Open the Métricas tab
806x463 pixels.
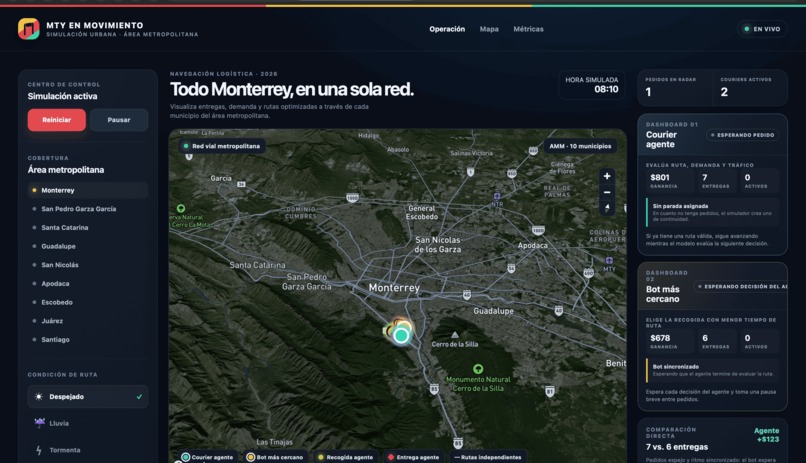[528, 29]
